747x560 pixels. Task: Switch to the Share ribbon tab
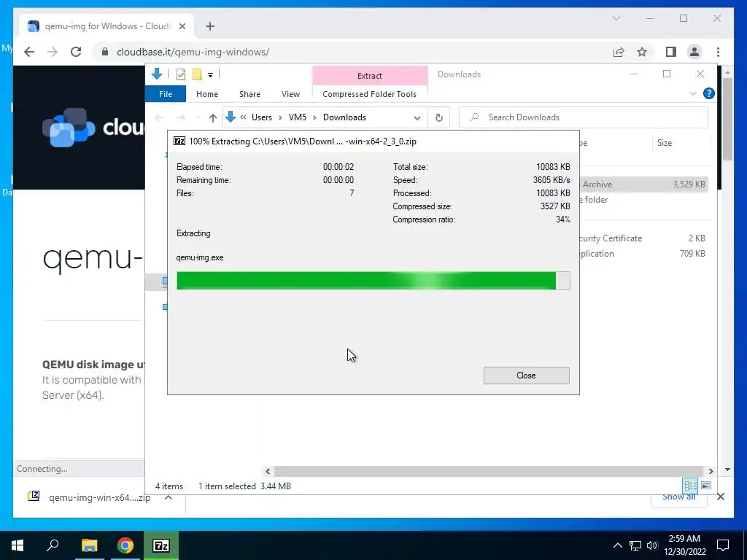[249, 94]
